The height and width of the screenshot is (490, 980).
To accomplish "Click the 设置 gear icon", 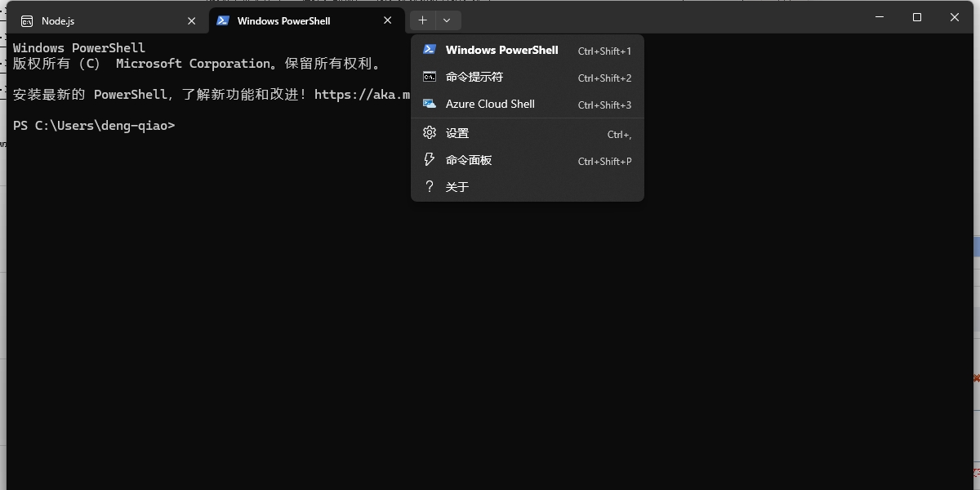I will coord(430,132).
